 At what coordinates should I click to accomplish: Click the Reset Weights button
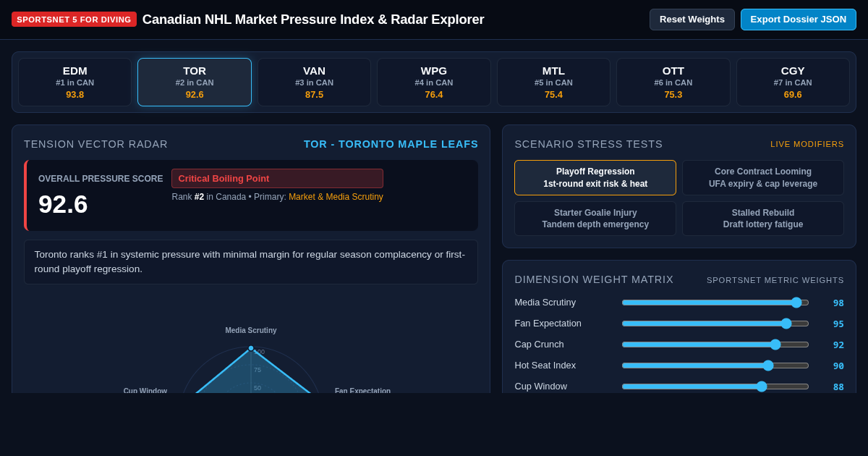(x=692, y=20)
